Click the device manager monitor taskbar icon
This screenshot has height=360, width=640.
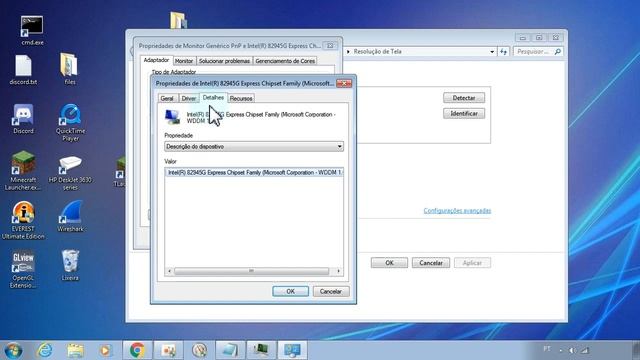(x=261, y=350)
